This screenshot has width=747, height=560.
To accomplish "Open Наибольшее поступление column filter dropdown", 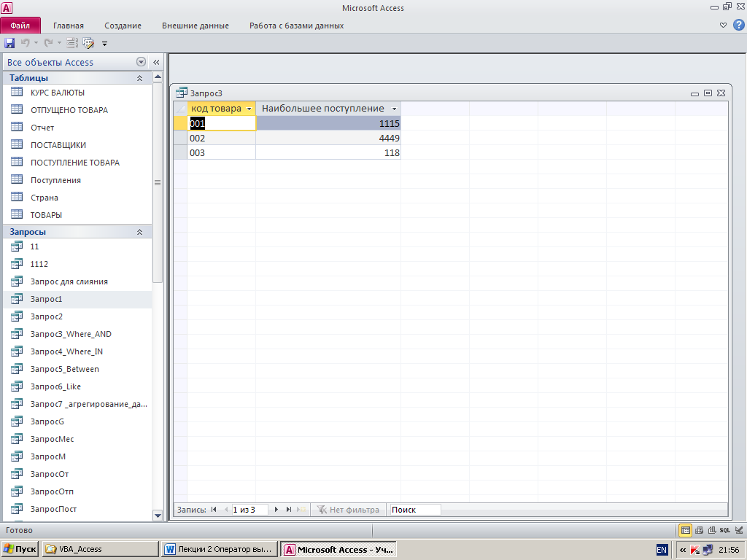I will [x=394, y=109].
